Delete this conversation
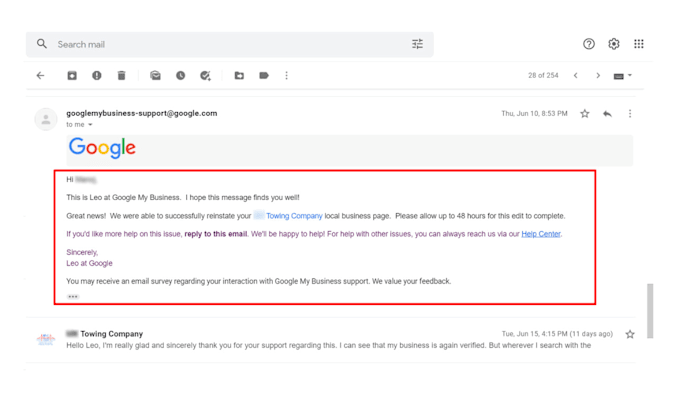This screenshot has width=680, height=409. (x=121, y=75)
